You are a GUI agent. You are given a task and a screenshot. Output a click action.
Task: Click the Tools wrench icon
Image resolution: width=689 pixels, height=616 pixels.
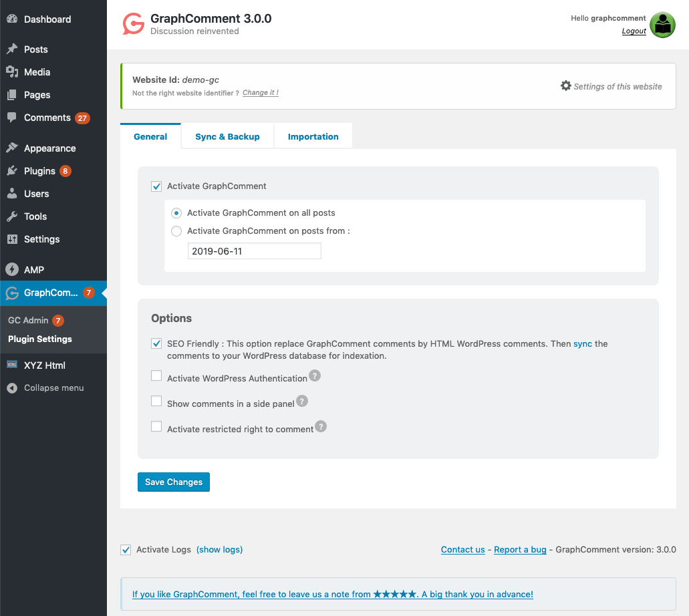(12, 216)
